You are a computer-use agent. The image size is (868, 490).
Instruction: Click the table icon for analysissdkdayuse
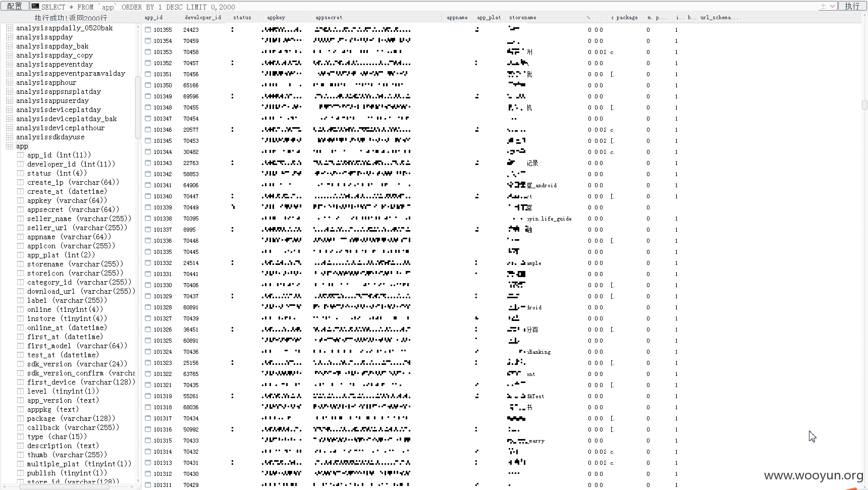pyautogui.click(x=10, y=137)
